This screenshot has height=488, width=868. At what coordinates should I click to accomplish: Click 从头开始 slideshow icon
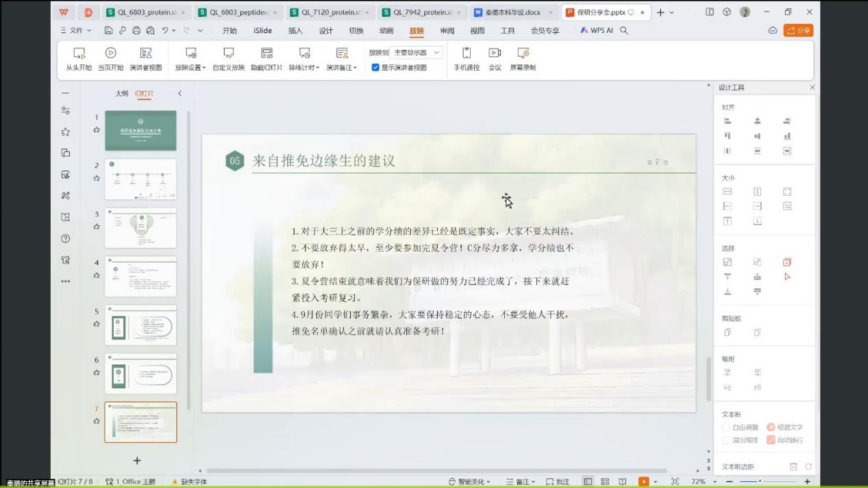(79, 53)
